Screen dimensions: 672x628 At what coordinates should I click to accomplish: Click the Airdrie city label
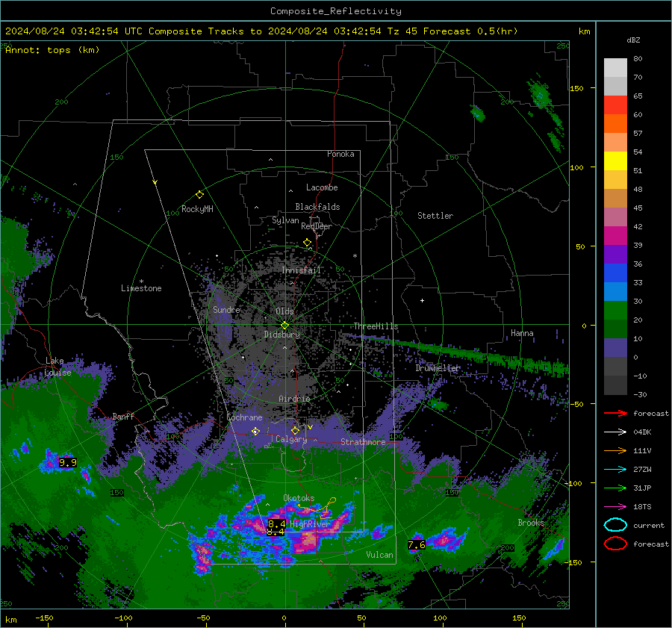pyautogui.click(x=294, y=399)
